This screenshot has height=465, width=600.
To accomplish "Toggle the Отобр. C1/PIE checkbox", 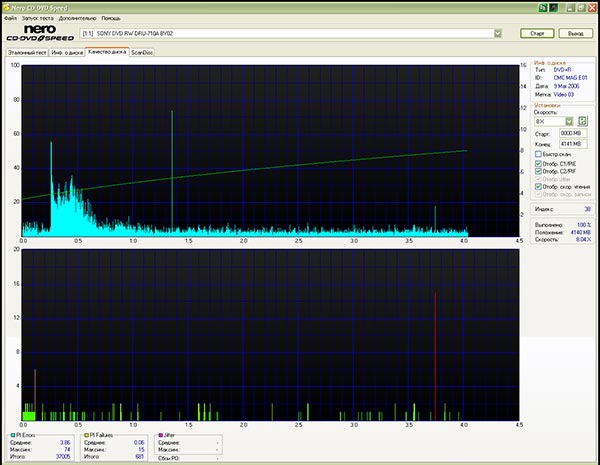I will click(538, 162).
